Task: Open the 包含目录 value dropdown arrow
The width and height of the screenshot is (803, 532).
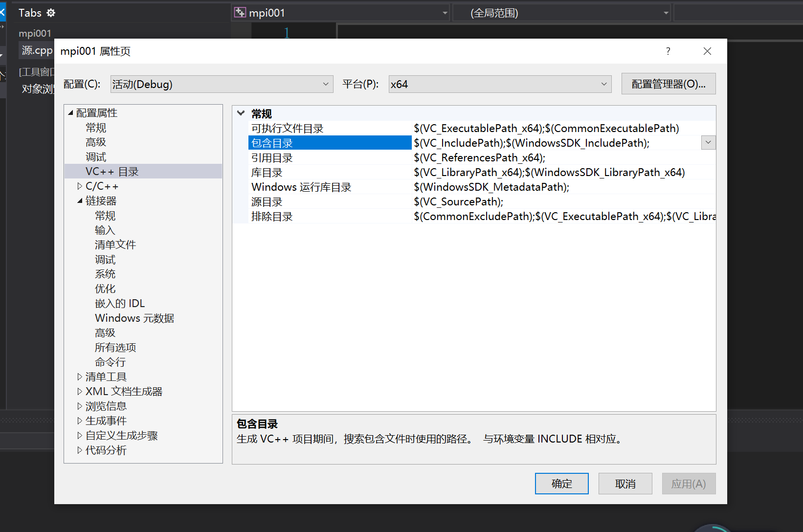Action: coord(708,142)
